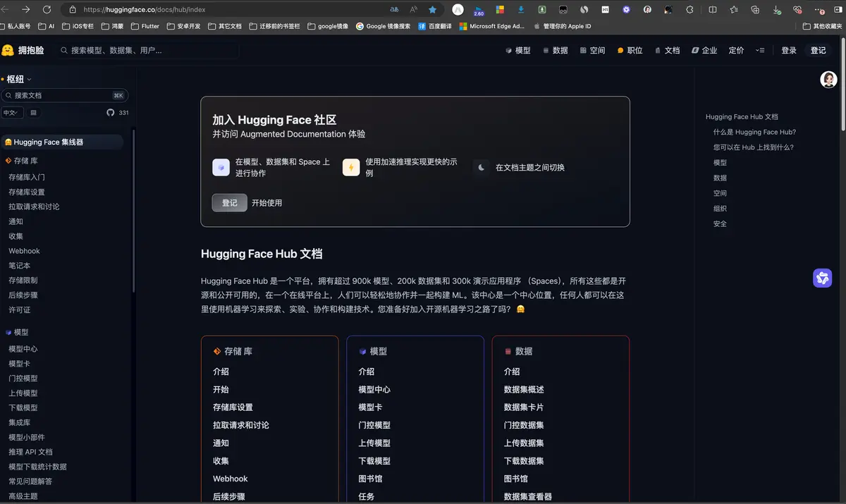Open the browser split screen icon
846x504 pixels.
713,10
